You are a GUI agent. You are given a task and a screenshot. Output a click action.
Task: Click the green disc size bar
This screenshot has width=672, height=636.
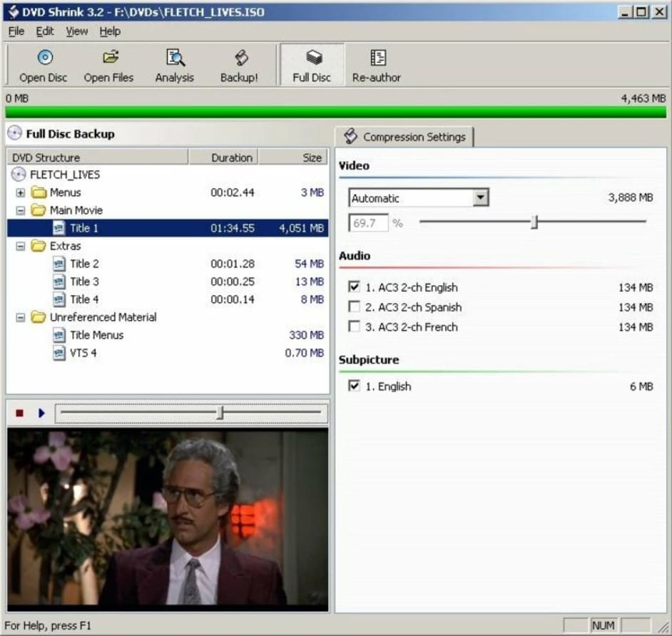coord(335,112)
